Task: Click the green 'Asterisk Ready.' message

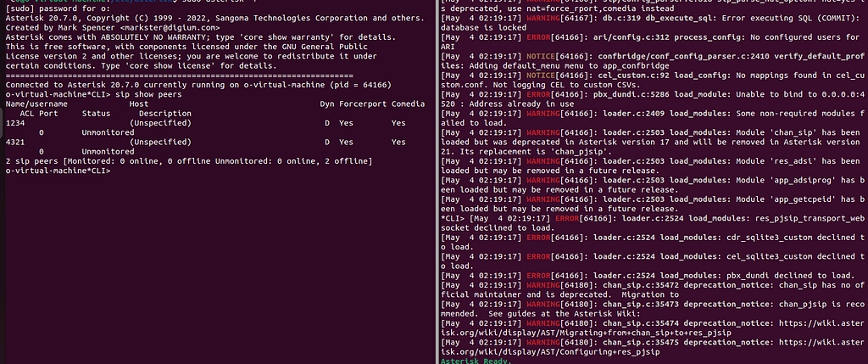Action: pyautogui.click(x=476, y=361)
